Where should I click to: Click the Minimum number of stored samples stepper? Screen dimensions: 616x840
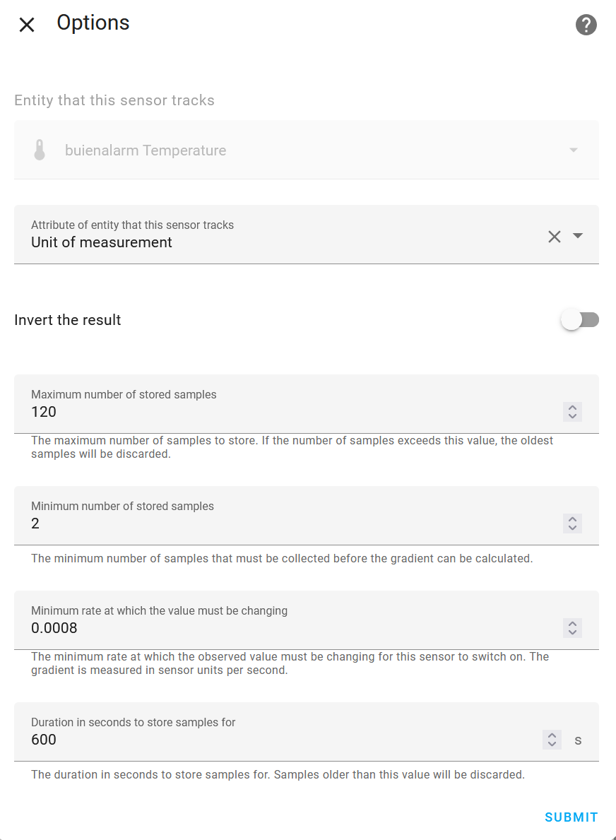tap(572, 523)
